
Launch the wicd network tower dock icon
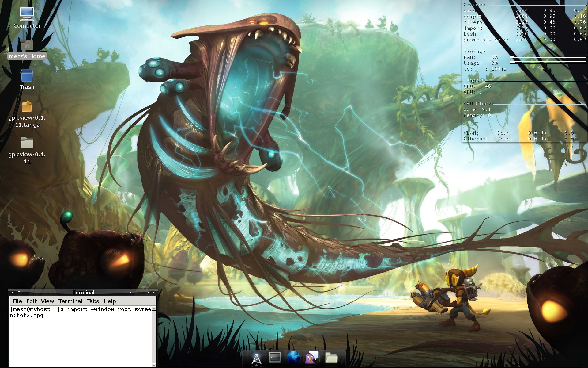(x=257, y=358)
